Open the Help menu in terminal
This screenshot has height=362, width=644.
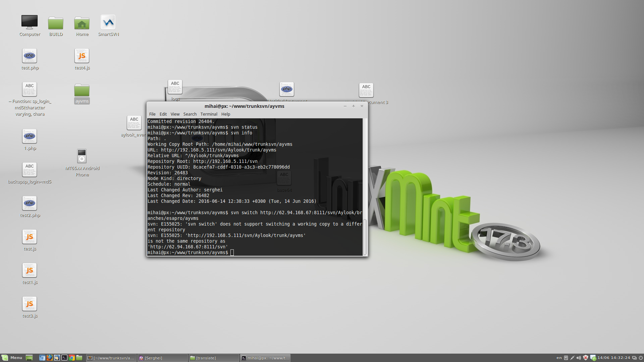coord(226,114)
